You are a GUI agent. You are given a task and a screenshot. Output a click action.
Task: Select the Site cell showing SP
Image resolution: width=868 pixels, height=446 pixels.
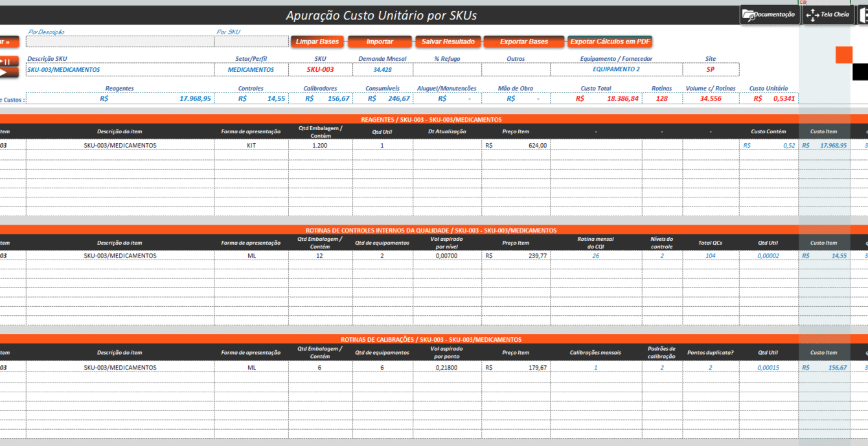(x=710, y=69)
